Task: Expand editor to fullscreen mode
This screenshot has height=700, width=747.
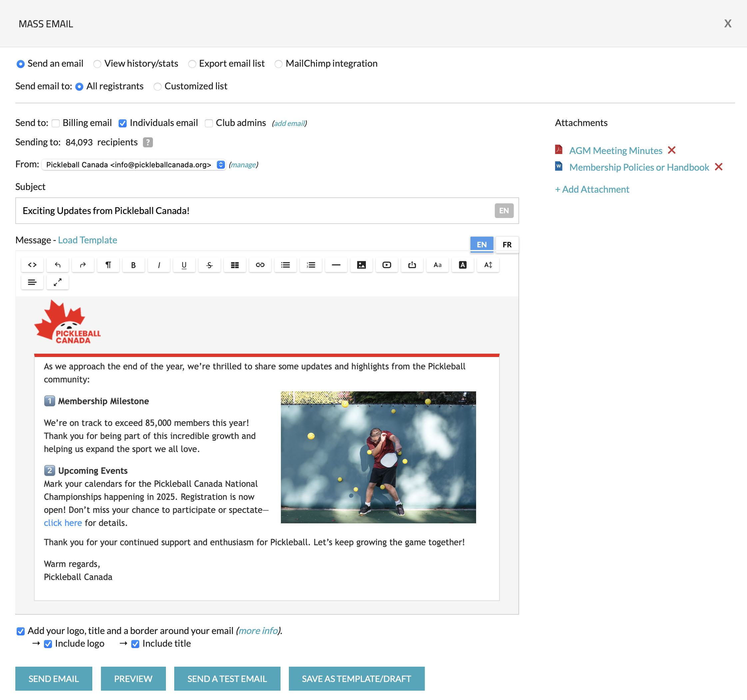Action: coord(58,282)
